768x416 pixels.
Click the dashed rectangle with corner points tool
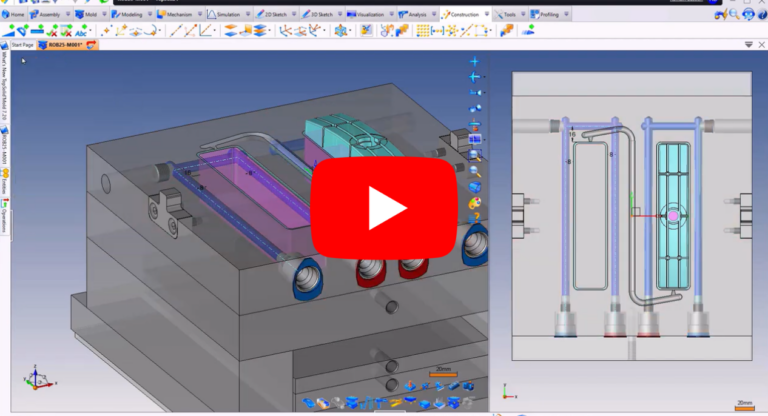(x=481, y=31)
